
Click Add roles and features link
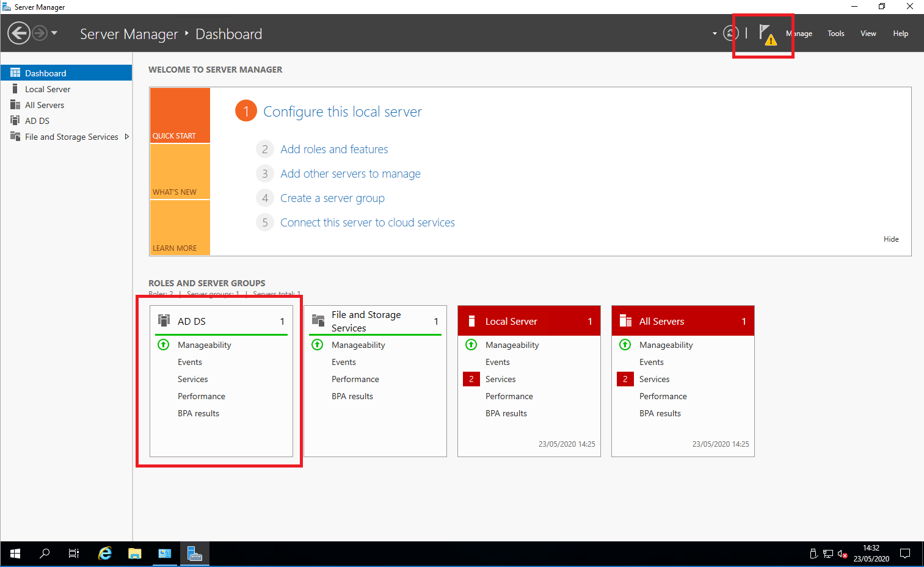click(x=334, y=150)
